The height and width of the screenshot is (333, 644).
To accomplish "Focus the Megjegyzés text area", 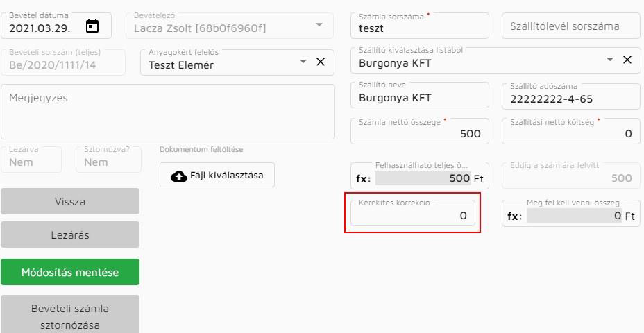I will coord(167,112).
